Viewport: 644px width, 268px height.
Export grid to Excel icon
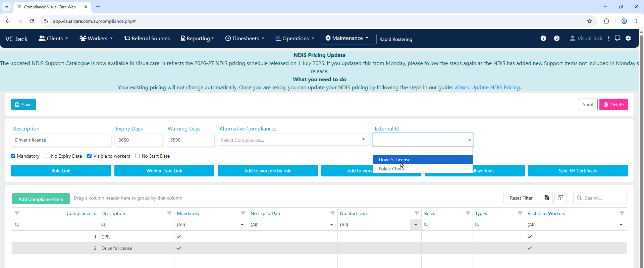(547, 198)
